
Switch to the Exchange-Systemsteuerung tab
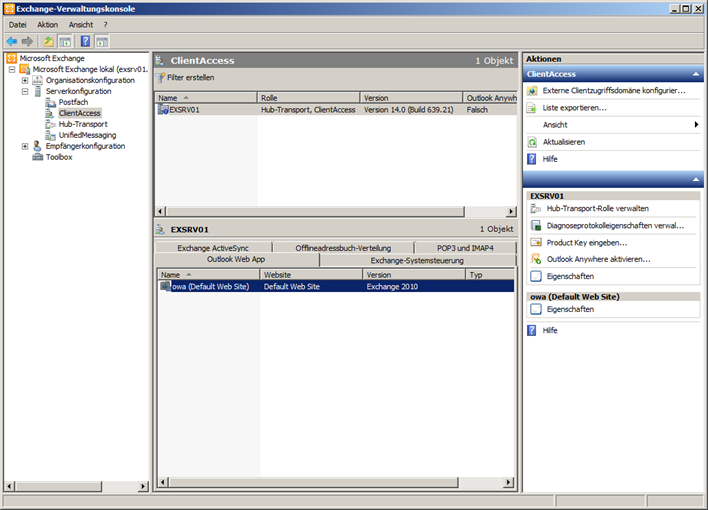(417, 261)
